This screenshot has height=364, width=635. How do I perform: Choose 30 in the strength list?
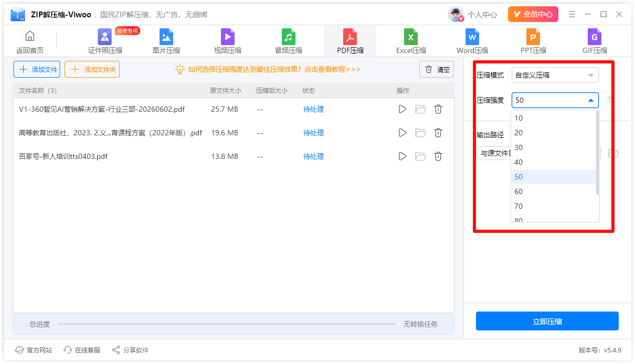pos(554,147)
